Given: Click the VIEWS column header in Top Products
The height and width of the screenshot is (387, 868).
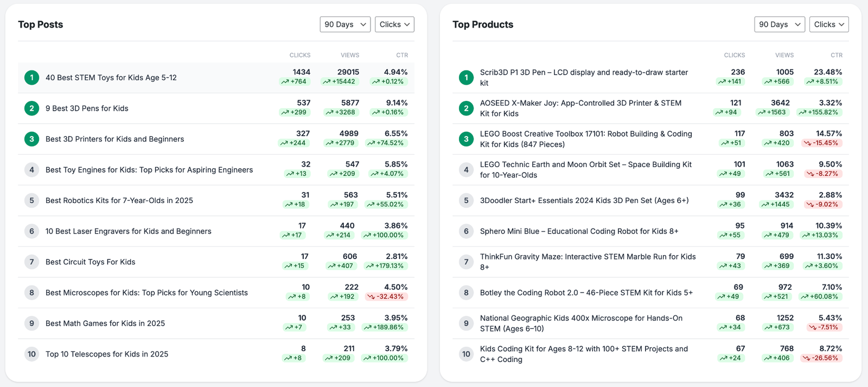Looking at the screenshot, I should click(784, 55).
